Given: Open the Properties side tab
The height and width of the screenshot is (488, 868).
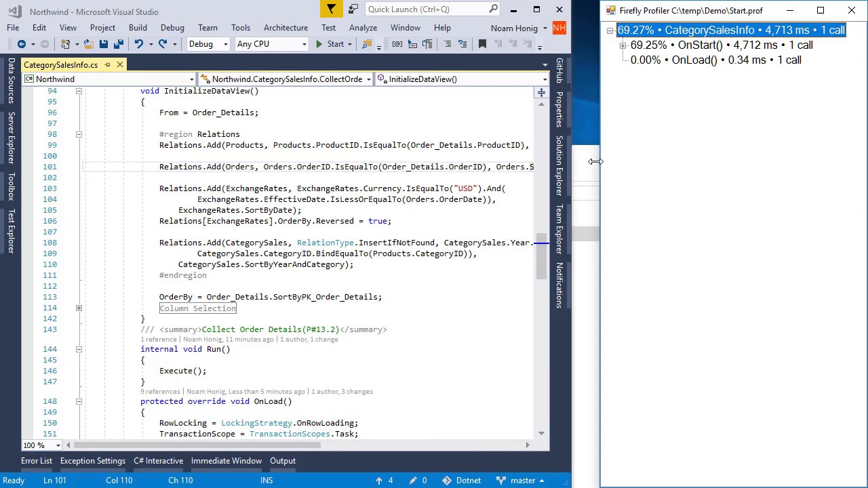Looking at the screenshot, I should pyautogui.click(x=559, y=109).
